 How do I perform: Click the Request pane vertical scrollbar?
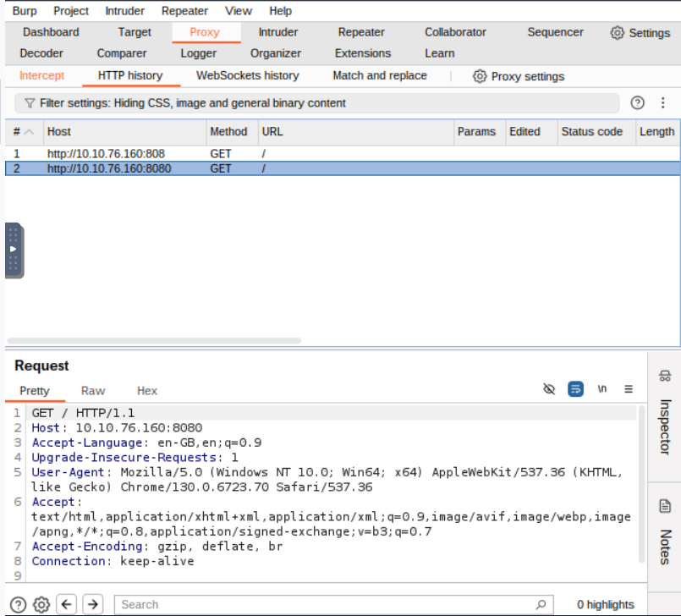click(x=641, y=484)
